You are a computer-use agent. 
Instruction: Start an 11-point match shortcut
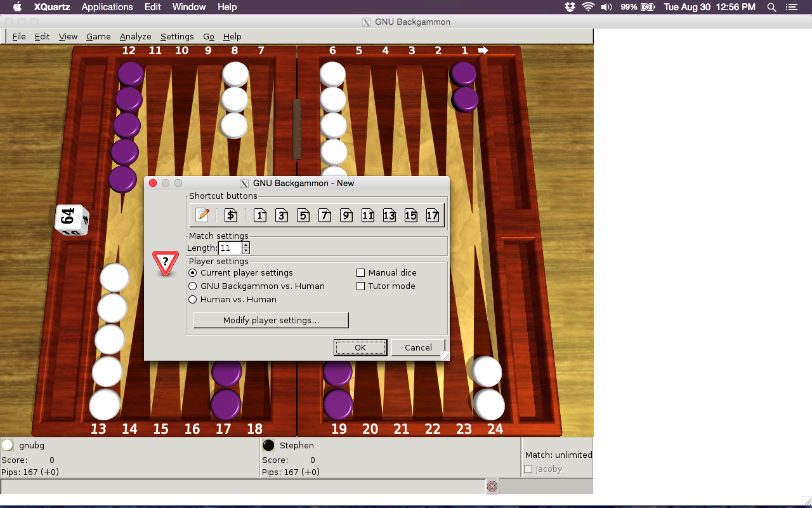tap(368, 215)
